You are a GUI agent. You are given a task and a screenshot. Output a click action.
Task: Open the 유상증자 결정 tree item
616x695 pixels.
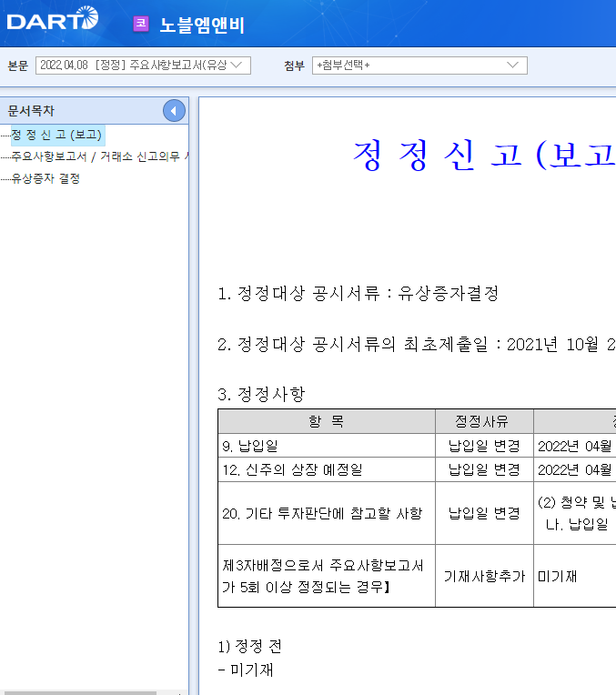45,178
